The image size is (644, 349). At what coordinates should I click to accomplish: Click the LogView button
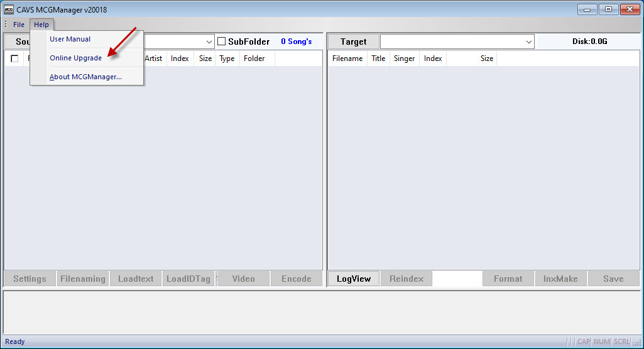click(354, 279)
